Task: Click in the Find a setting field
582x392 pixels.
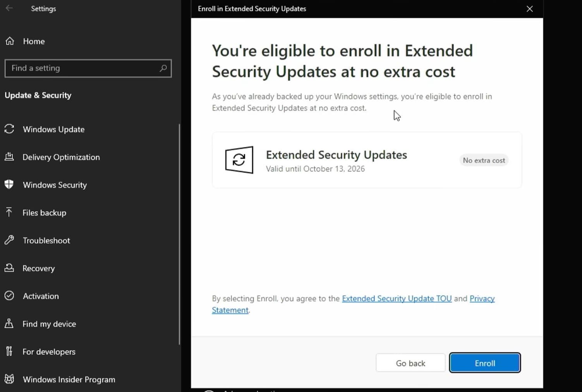Action: pos(83,68)
